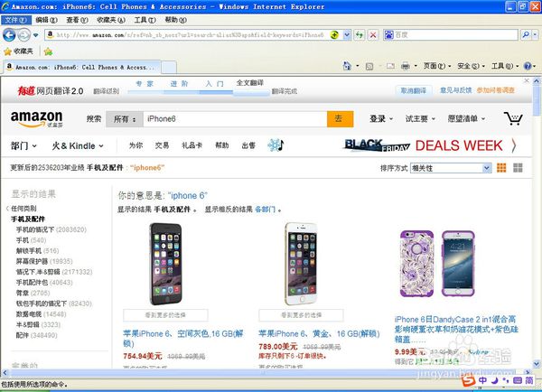Click the shopping cart icon
The width and height of the screenshot is (542, 392).
coord(513,118)
